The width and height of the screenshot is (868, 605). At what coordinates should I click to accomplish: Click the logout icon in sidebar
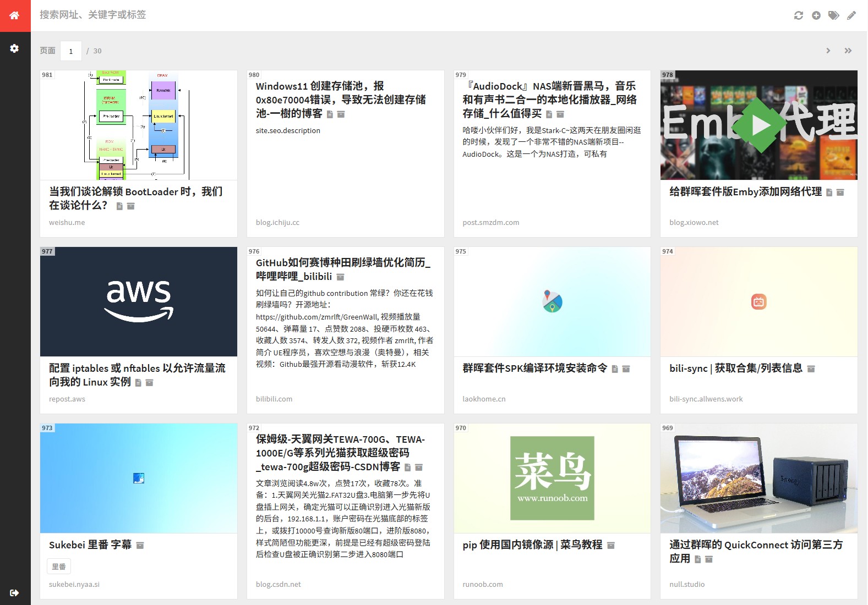click(15, 593)
